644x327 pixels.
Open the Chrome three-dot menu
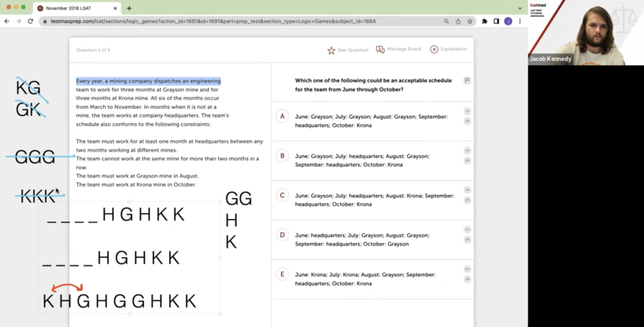[519, 21]
